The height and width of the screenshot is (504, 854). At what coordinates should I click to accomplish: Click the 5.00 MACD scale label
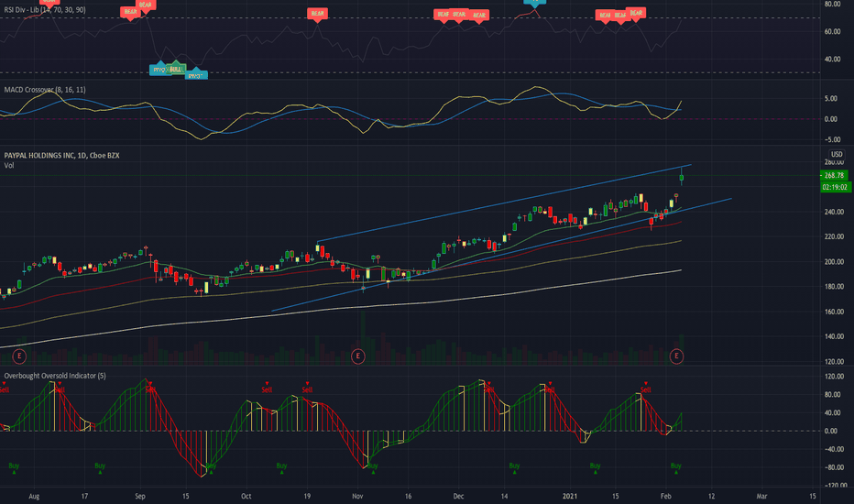[x=831, y=99]
